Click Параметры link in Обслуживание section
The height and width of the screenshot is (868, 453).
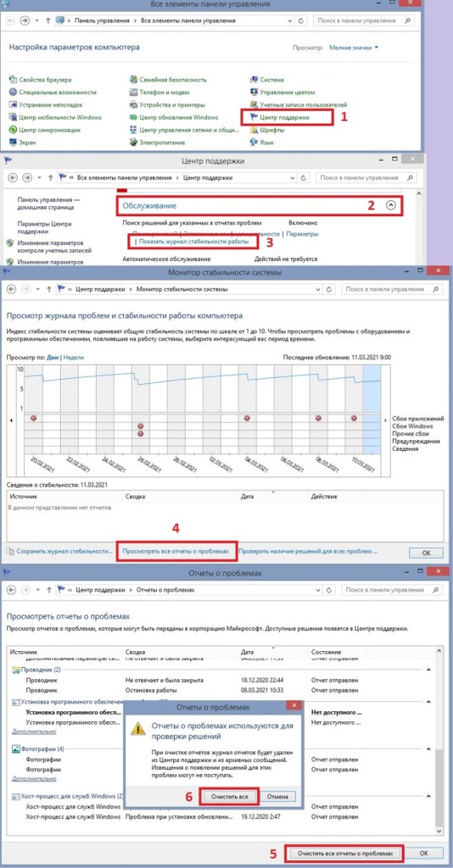coord(302,234)
